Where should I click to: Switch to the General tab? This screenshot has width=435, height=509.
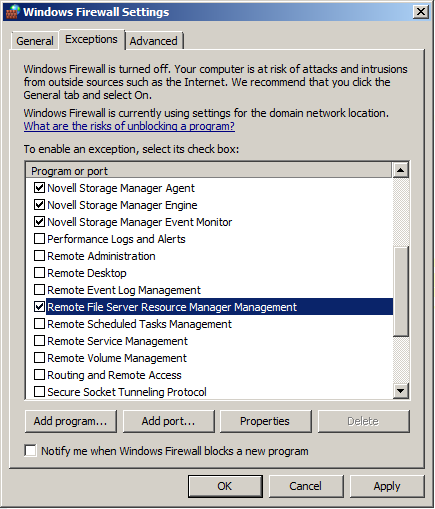pos(35,41)
